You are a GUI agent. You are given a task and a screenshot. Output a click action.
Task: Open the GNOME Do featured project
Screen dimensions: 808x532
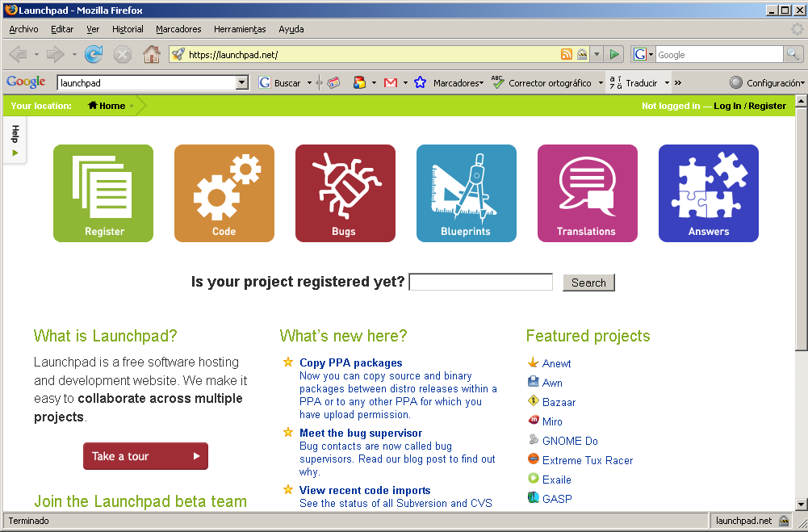(570, 441)
